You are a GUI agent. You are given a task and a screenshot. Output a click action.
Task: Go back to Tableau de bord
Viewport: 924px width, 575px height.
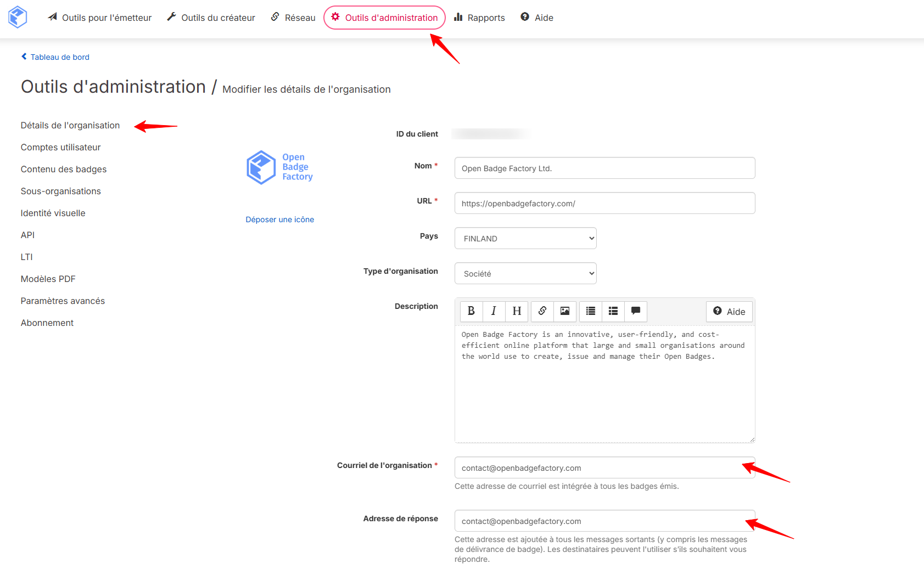[x=55, y=57]
